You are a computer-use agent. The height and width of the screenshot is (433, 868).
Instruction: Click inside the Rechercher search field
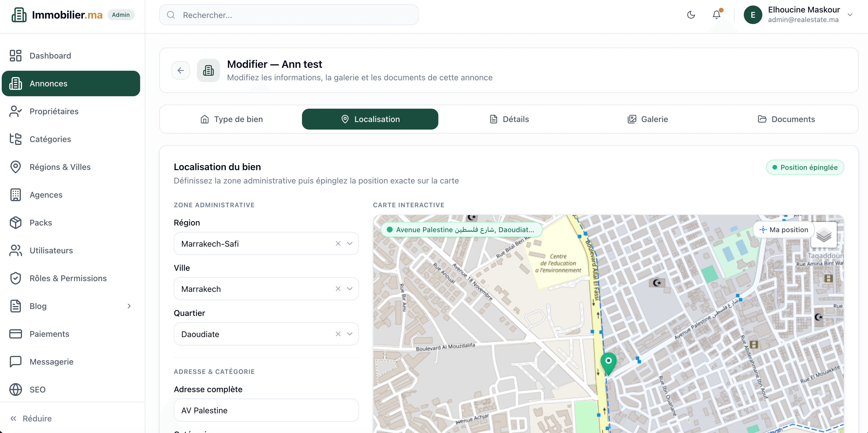point(289,15)
